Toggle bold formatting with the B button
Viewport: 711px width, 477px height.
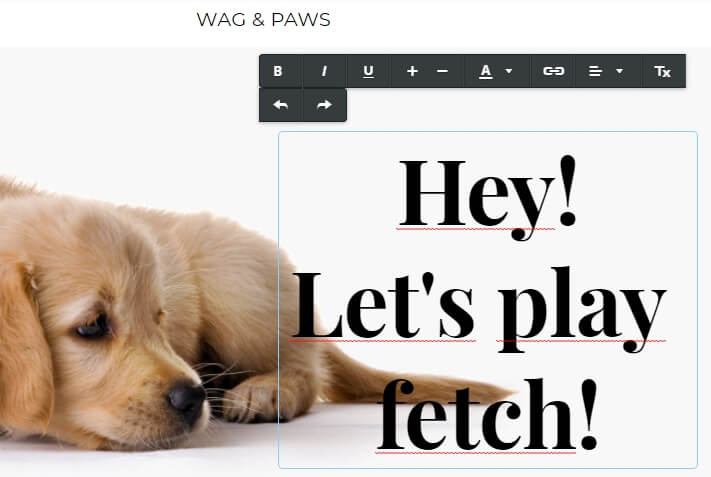pyautogui.click(x=278, y=71)
